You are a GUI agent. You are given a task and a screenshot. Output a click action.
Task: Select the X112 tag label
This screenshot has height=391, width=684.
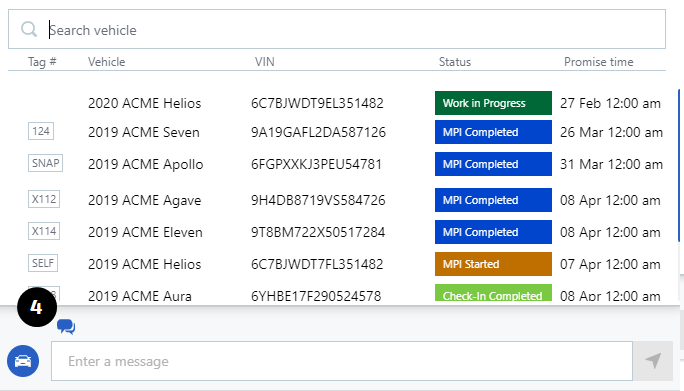tap(44, 199)
